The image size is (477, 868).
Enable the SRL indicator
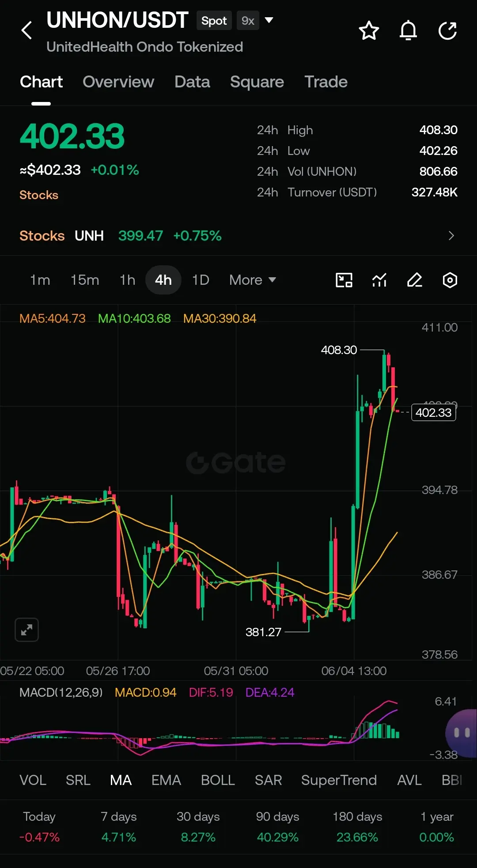(78, 780)
